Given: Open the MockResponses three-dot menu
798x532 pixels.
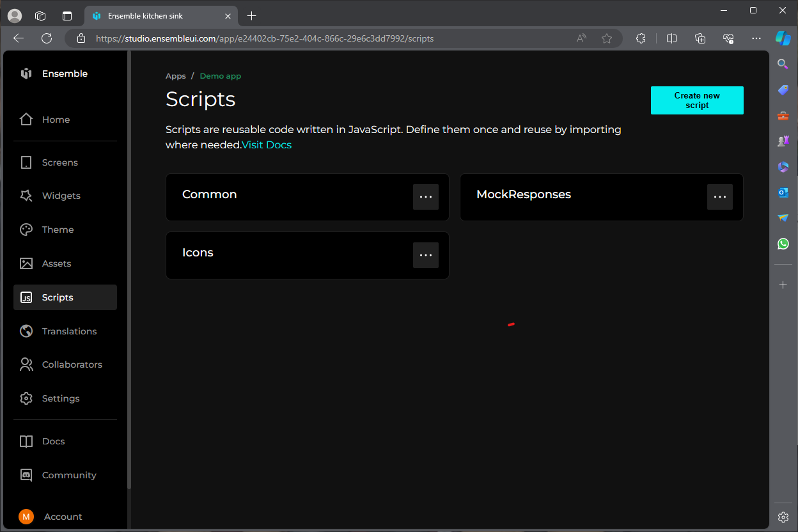Looking at the screenshot, I should 720,197.
